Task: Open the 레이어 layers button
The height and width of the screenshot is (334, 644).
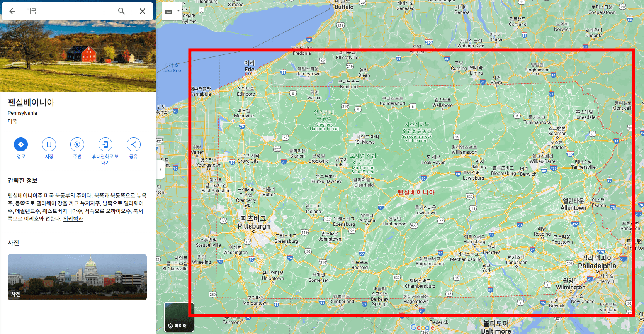Action: tap(179, 317)
